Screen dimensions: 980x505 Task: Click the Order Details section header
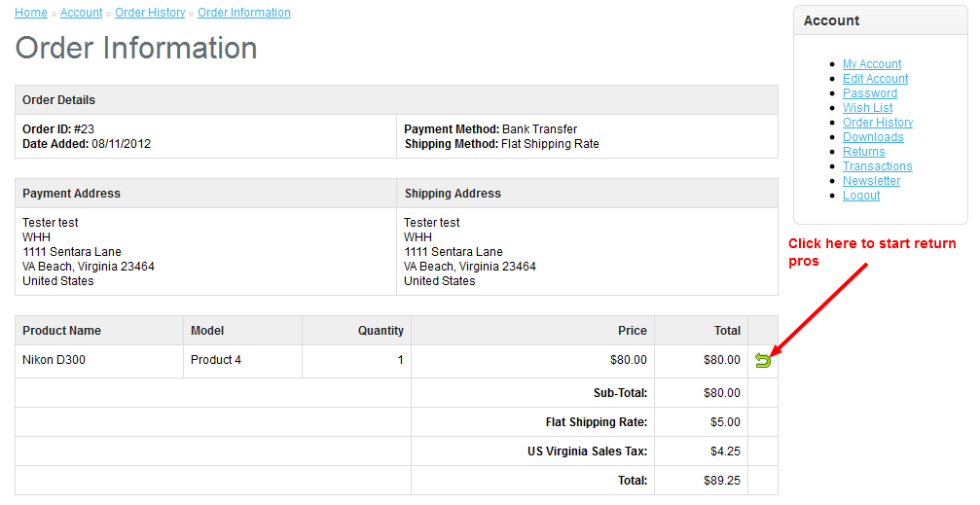pos(58,100)
